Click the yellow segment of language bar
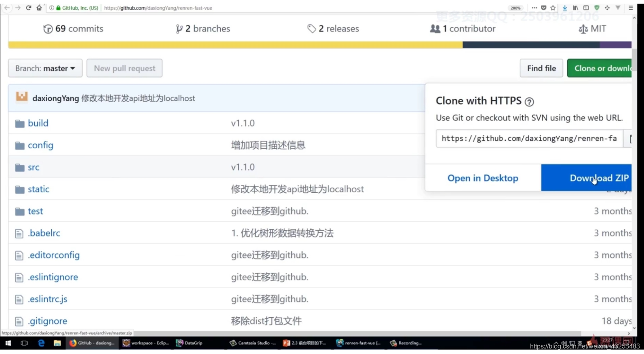 point(235,45)
